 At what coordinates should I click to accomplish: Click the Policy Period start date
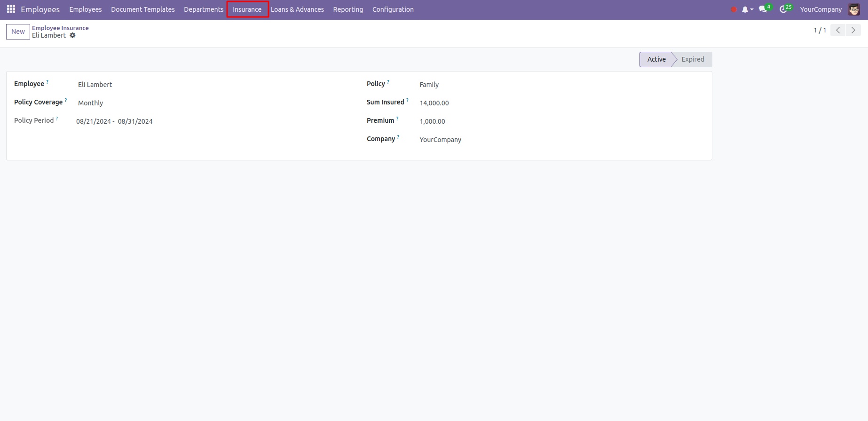coord(94,121)
